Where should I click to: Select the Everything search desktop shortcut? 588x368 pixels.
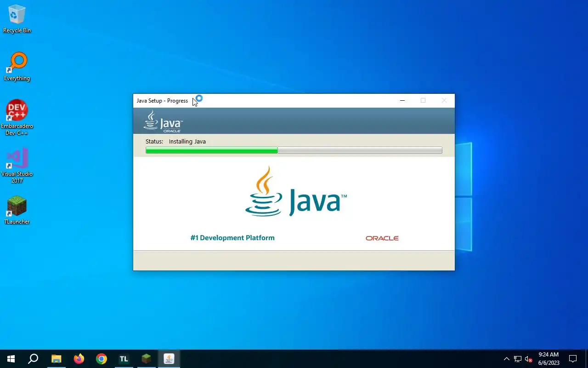coord(17,67)
